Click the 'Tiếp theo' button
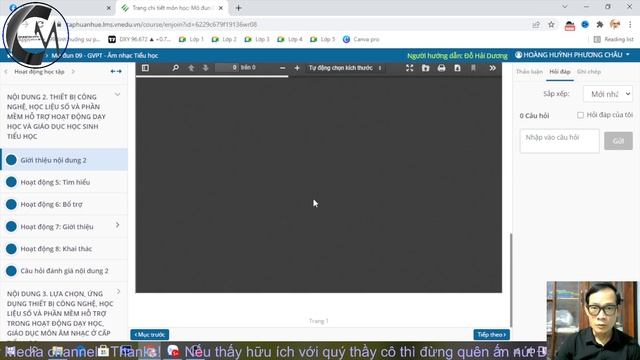This screenshot has width=640, height=360. click(x=491, y=335)
